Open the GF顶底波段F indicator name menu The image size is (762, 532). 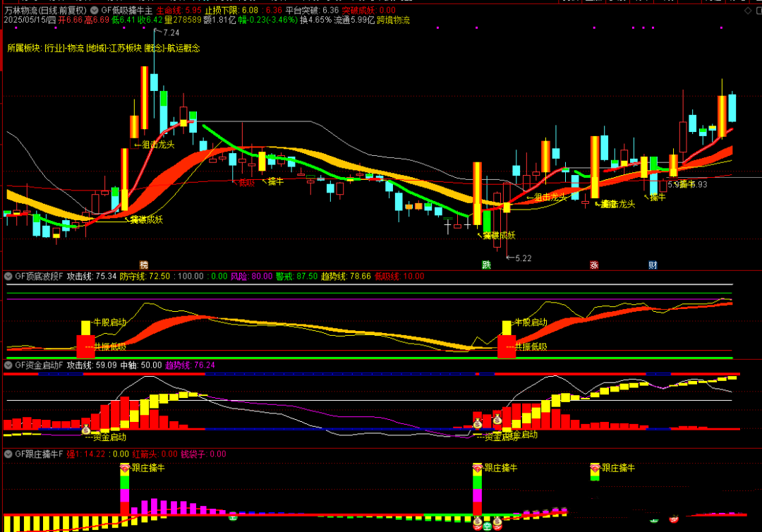(39, 277)
